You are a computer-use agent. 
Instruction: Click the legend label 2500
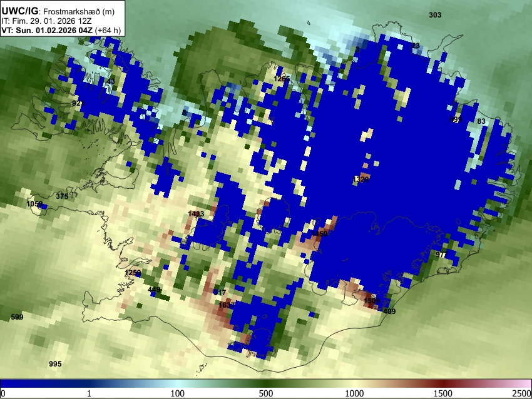pos(522,393)
